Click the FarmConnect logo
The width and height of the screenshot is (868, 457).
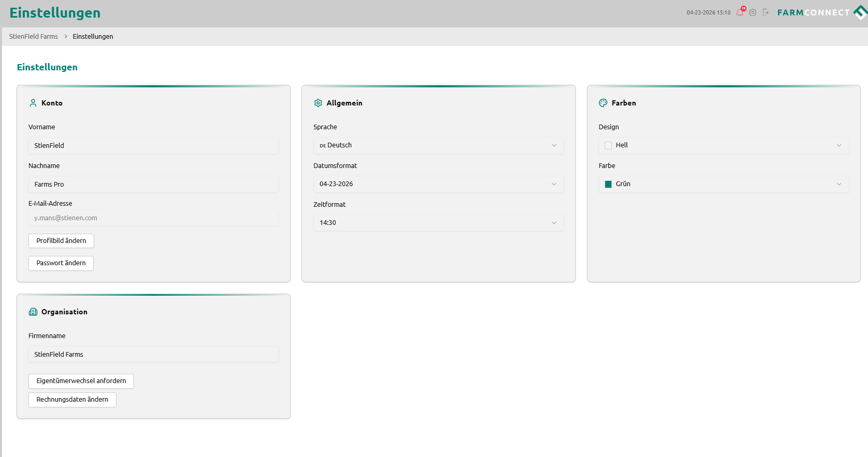point(821,12)
